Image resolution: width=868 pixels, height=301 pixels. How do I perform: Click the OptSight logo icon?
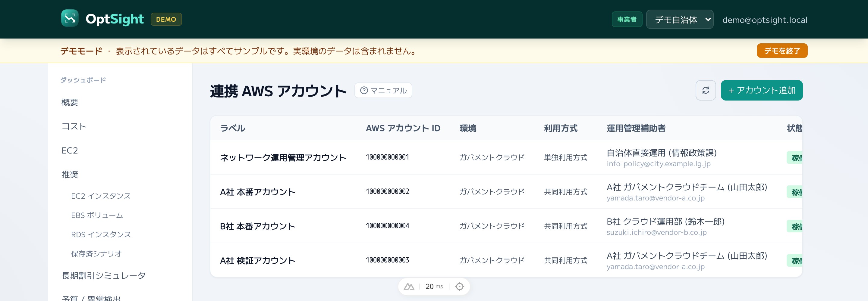tap(70, 18)
